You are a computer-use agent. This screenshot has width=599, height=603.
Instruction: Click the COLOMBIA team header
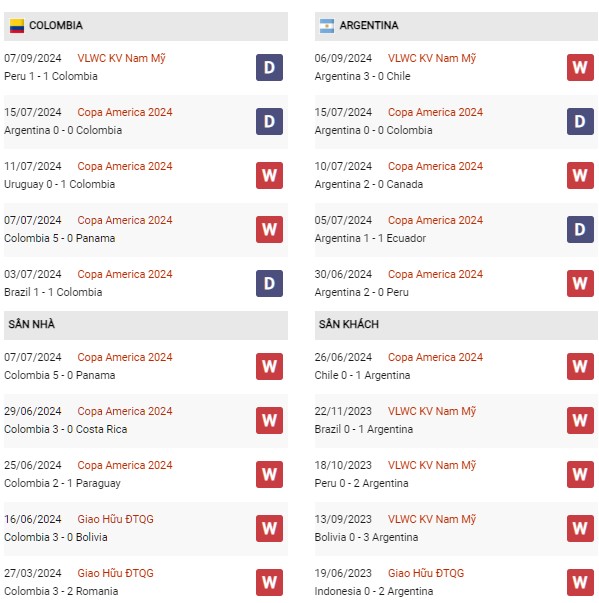tap(146, 26)
